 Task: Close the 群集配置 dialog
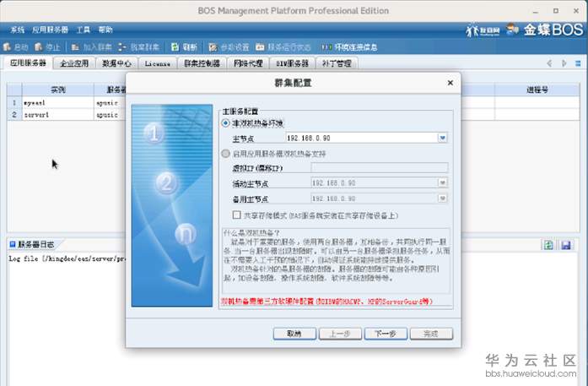coord(450,83)
